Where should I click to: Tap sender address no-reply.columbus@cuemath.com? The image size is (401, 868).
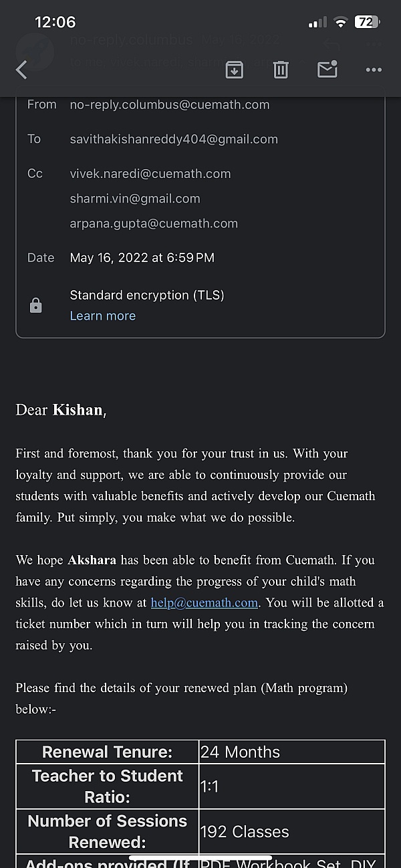click(170, 105)
